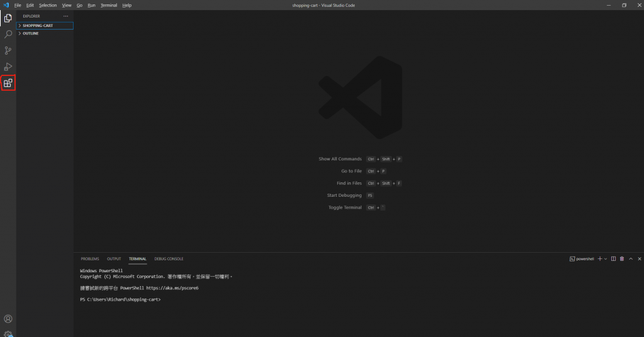The image size is (644, 337).
Task: Switch to the DEBUG CONSOLE tab
Action: [169, 258]
